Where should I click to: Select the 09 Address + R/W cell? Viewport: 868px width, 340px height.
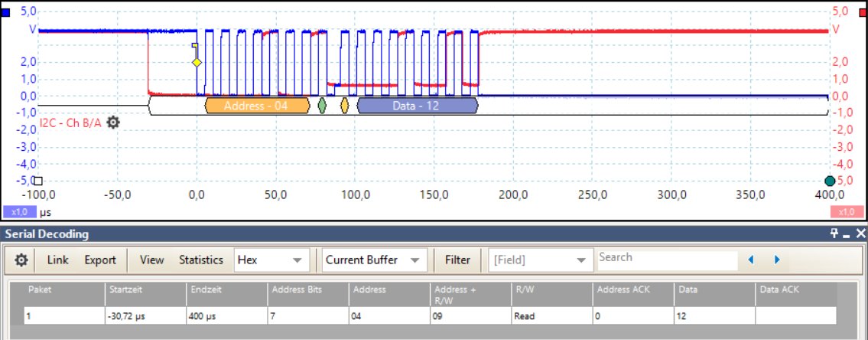coord(471,316)
